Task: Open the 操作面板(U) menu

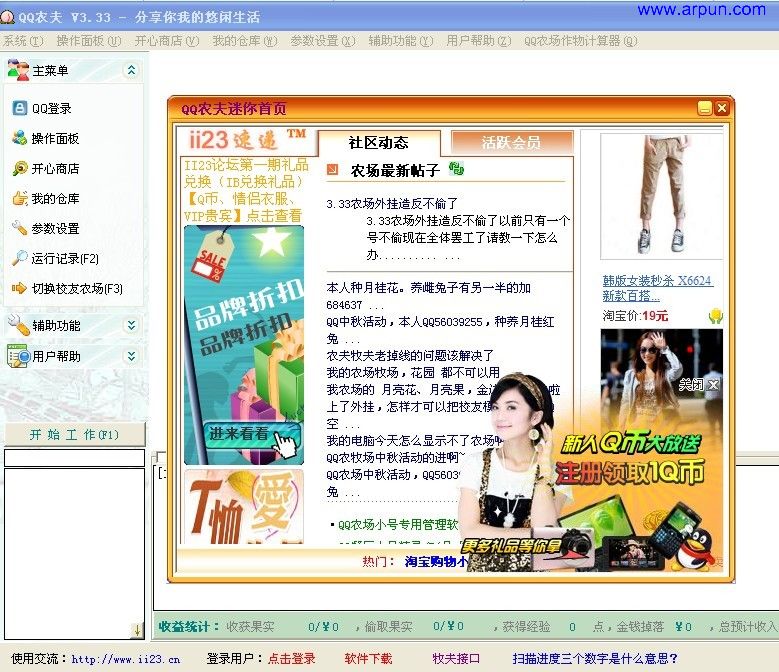Action: point(88,41)
